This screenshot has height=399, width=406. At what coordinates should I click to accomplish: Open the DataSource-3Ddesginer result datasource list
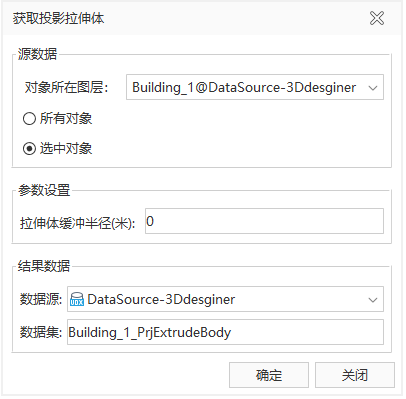click(225, 299)
